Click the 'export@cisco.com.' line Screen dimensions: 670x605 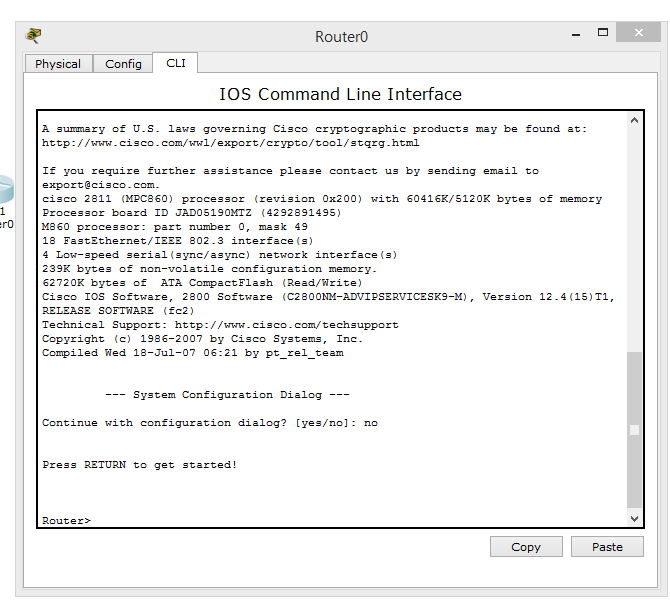tap(101, 185)
